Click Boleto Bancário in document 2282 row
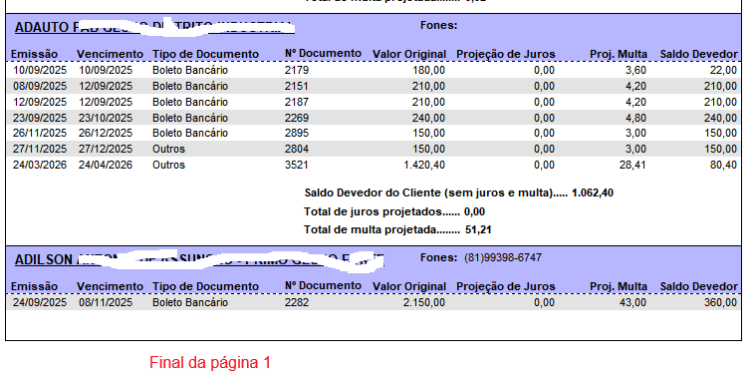Viewport: 750px width, 377px height. coord(190,302)
